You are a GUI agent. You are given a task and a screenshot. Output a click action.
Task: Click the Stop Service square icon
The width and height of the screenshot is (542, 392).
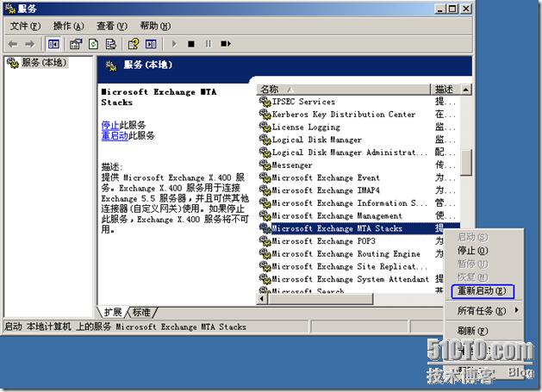pos(191,44)
